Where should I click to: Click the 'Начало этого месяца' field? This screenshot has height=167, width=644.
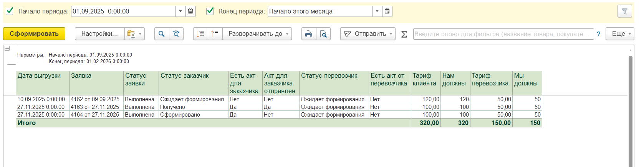click(x=320, y=11)
